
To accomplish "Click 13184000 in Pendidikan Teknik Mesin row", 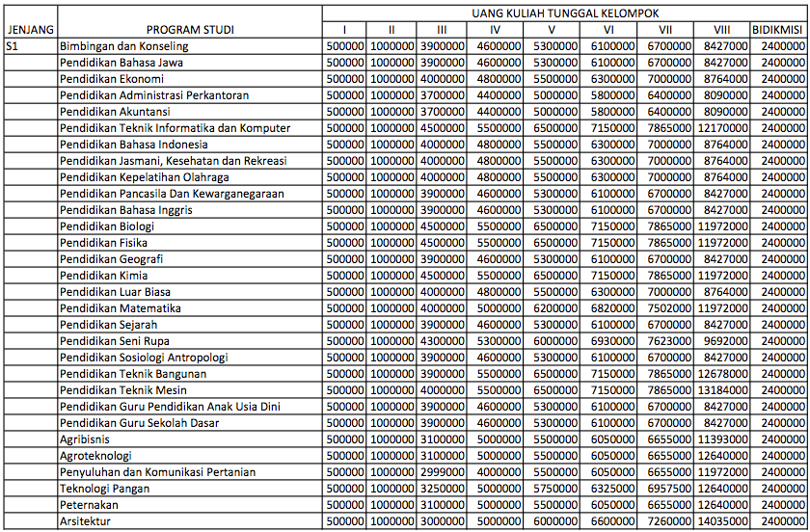I will 721,390.
